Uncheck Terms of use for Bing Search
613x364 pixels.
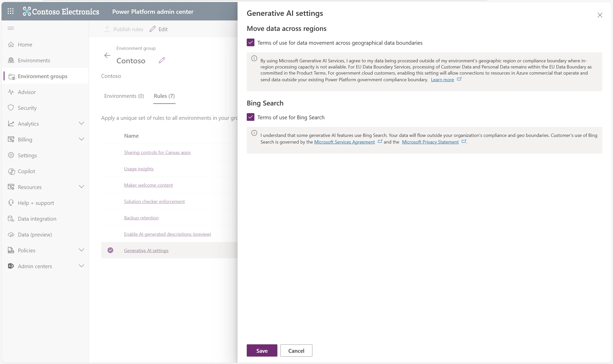click(x=251, y=117)
